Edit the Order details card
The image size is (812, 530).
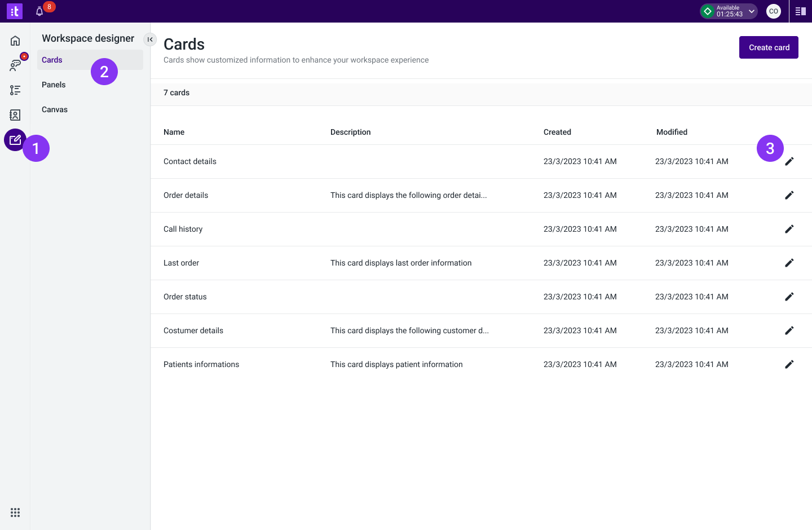pos(789,195)
